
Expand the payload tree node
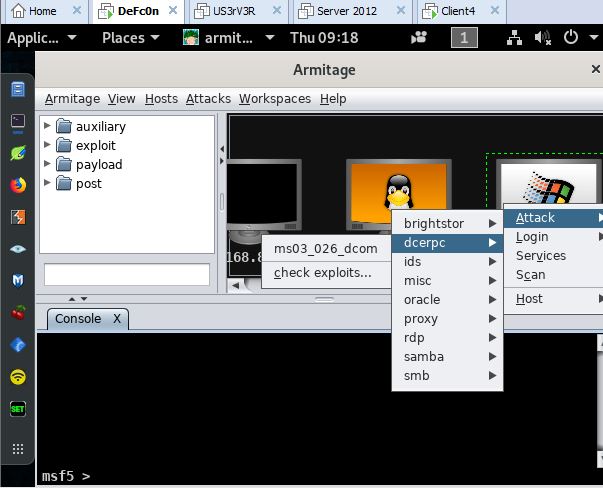click(47, 163)
